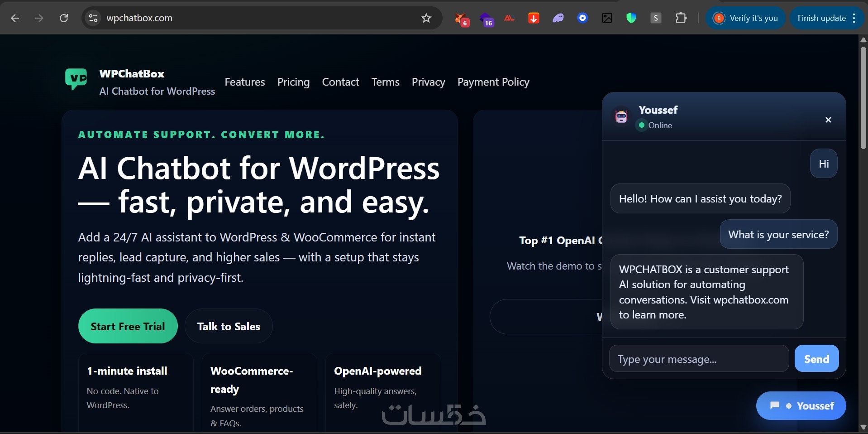Click the scrollbar up arrow
The height and width of the screenshot is (434, 868).
click(863, 40)
